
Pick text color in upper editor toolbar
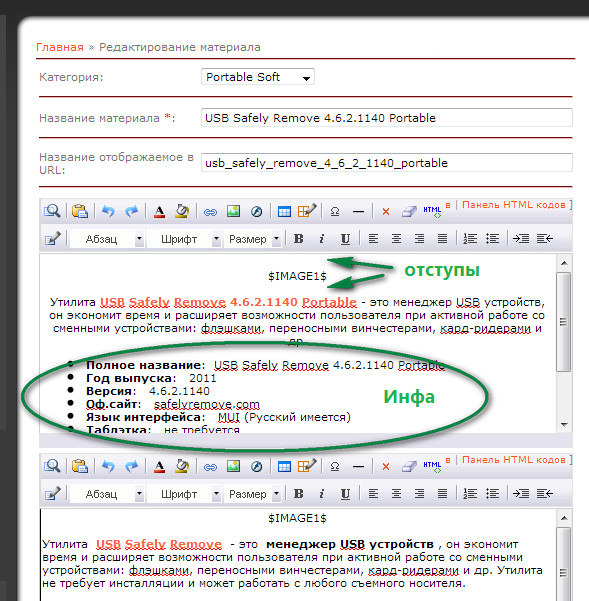[x=159, y=211]
